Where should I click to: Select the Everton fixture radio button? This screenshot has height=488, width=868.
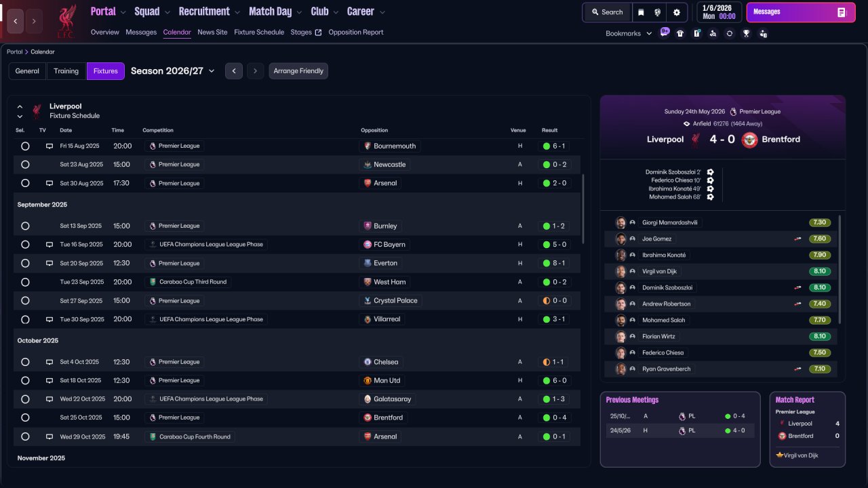25,263
